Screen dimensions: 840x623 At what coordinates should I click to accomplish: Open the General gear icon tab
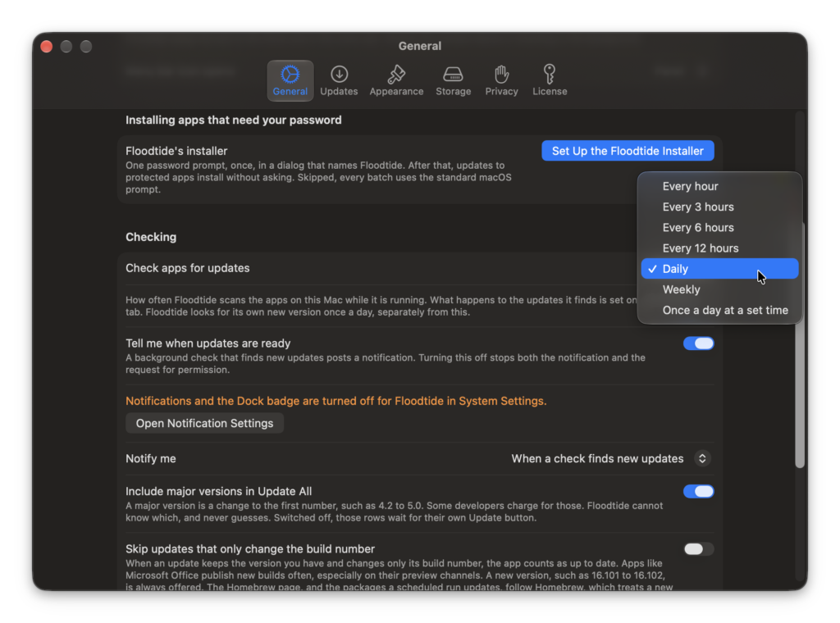pyautogui.click(x=290, y=80)
